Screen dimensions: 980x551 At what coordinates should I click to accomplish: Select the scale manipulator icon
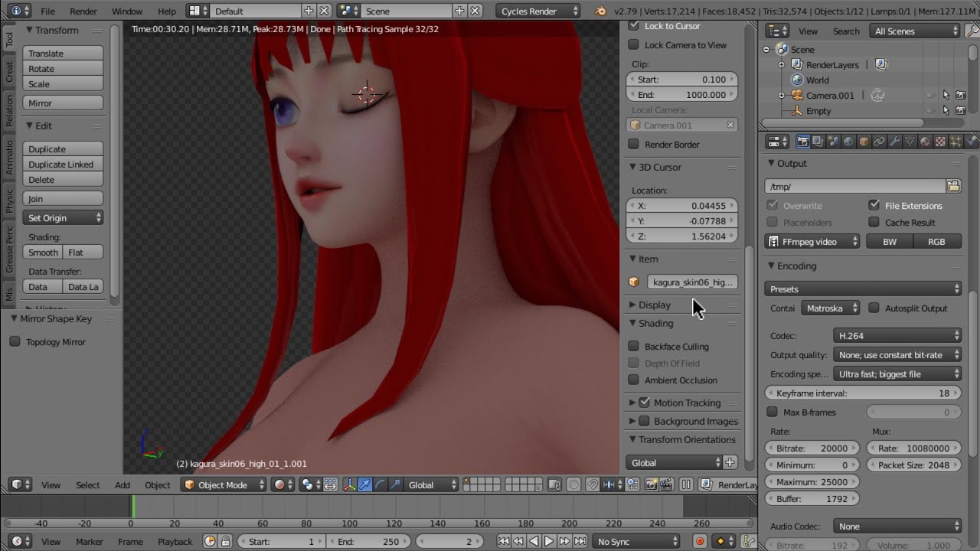[395, 484]
